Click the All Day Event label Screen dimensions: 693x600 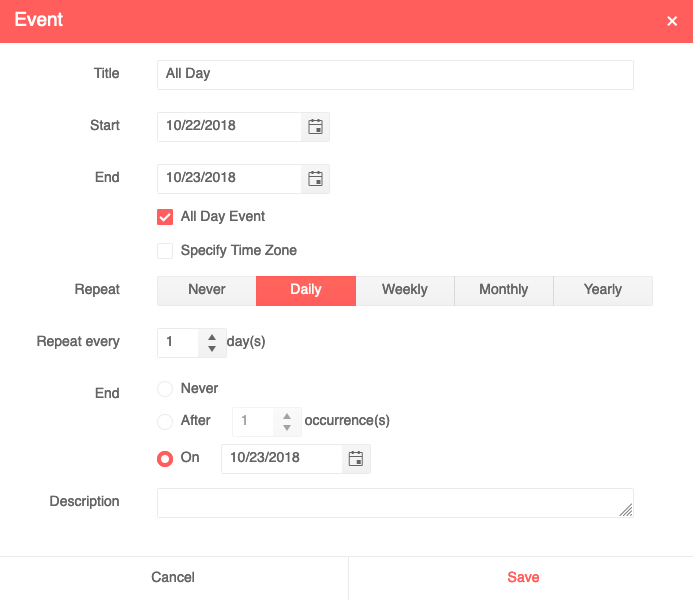(223, 216)
